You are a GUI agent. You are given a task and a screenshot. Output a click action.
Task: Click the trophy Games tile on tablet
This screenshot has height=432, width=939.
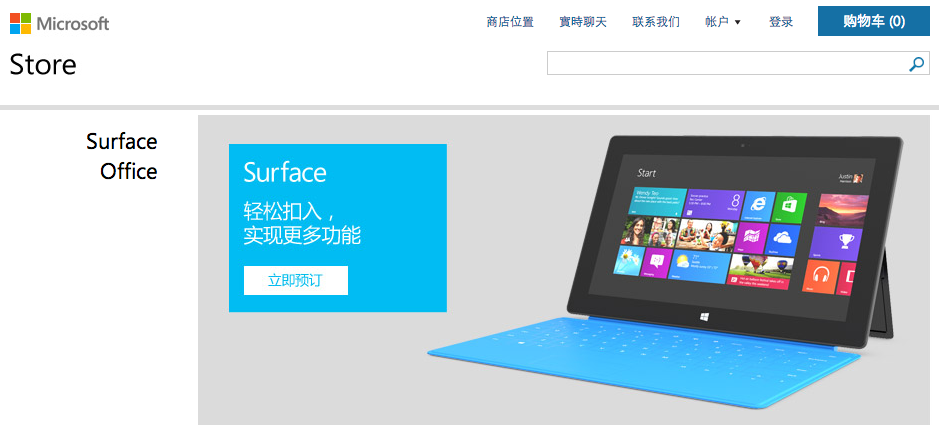pos(845,241)
